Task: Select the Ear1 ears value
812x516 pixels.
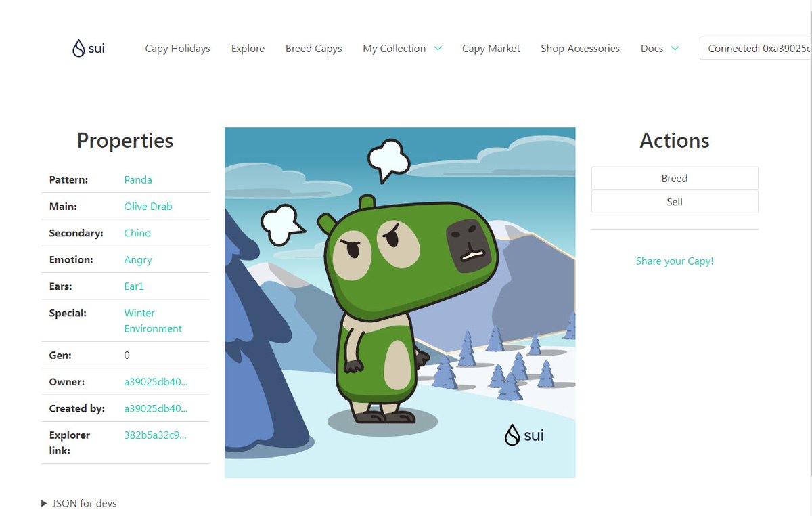Action: pyautogui.click(x=134, y=286)
